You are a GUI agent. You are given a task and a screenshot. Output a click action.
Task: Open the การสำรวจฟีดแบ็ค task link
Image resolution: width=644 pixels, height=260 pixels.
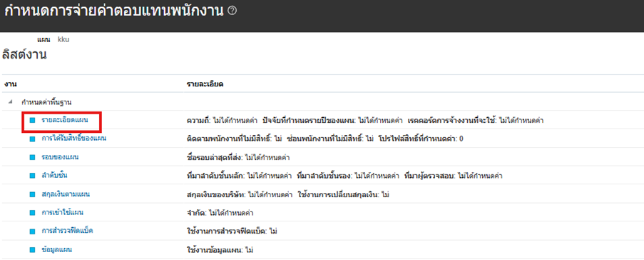67,231
